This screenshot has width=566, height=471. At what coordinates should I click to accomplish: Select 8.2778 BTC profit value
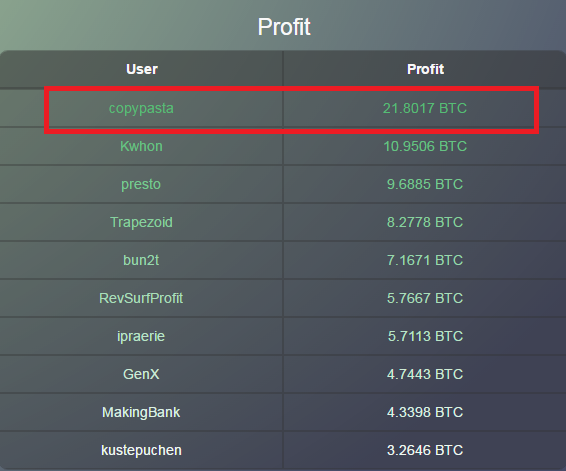pos(425,222)
